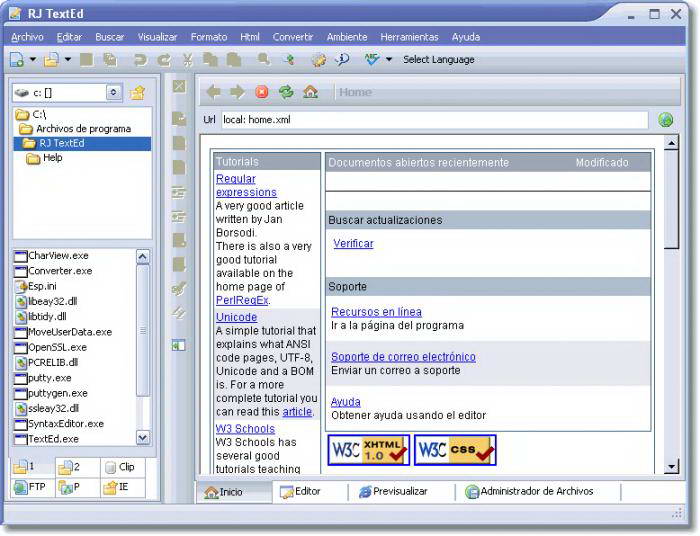The width and height of the screenshot is (700, 536).
Task: Click the browser Back arrow
Action: click(213, 92)
